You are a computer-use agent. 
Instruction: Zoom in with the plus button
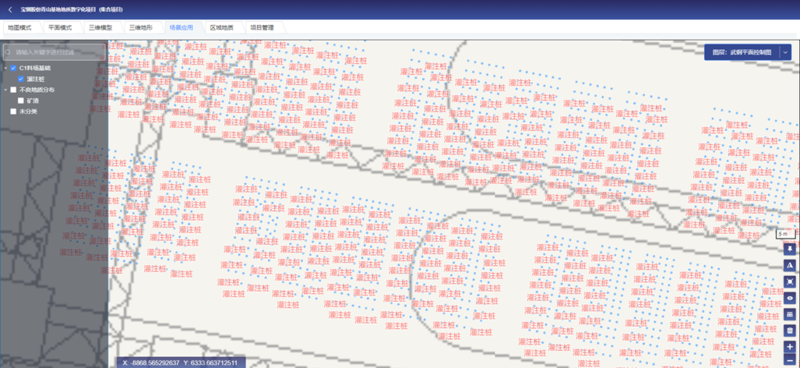(790, 347)
